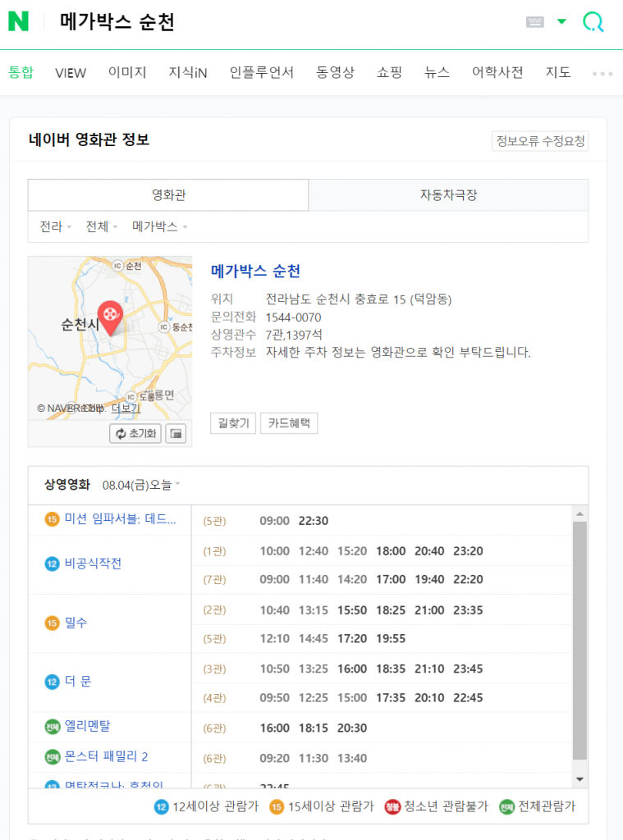This screenshot has height=840, width=623.
Task: Select the 영화관 tab
Action: [168, 195]
